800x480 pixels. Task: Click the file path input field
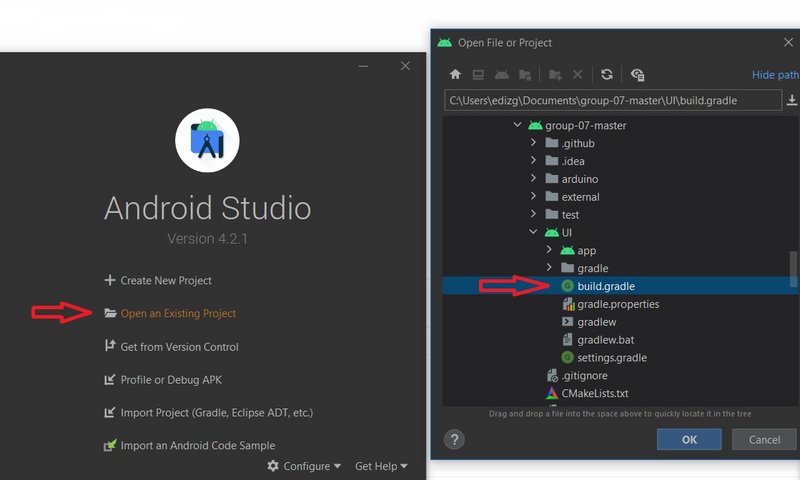[612, 100]
